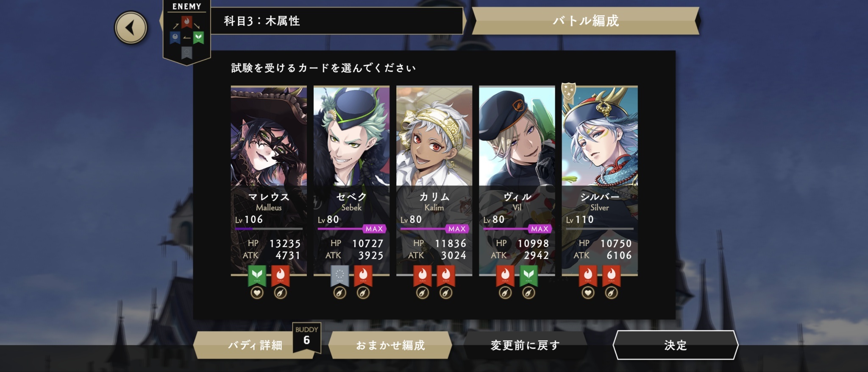Tap the round back arrow button

point(131,28)
